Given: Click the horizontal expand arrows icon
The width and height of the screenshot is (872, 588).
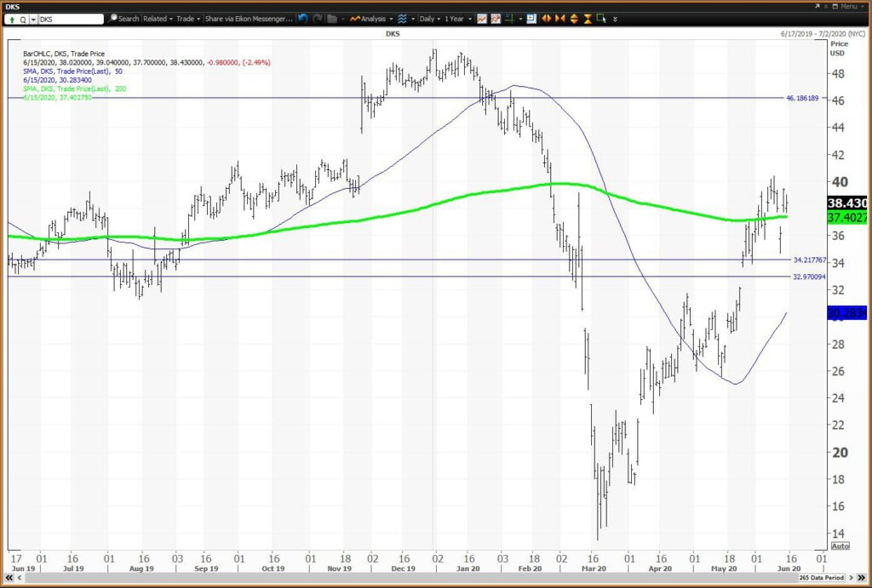Looking at the screenshot, I should click(x=546, y=19).
